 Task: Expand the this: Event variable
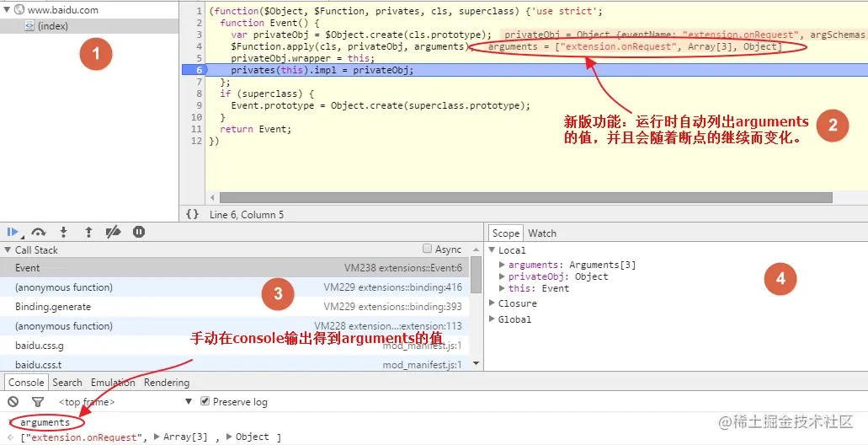point(502,287)
